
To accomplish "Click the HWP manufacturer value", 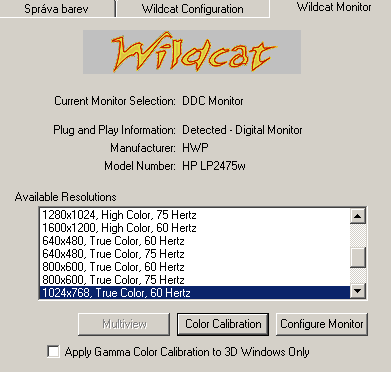I will click(195, 148).
